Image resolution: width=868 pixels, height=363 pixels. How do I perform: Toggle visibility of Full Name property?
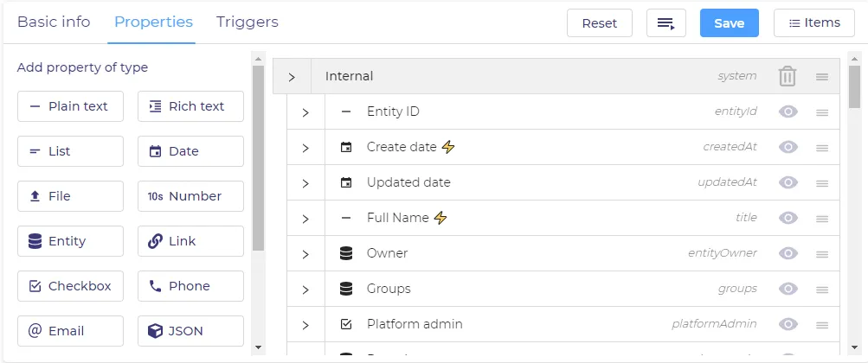click(788, 218)
